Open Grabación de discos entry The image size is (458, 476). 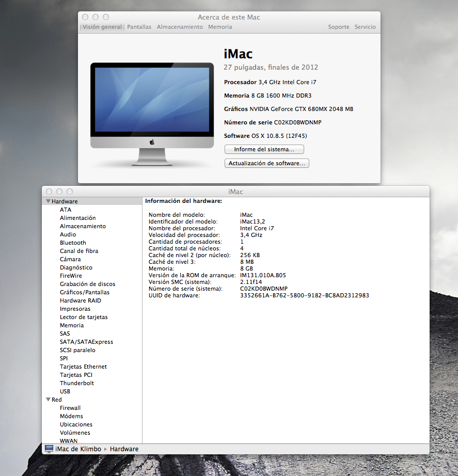(88, 284)
